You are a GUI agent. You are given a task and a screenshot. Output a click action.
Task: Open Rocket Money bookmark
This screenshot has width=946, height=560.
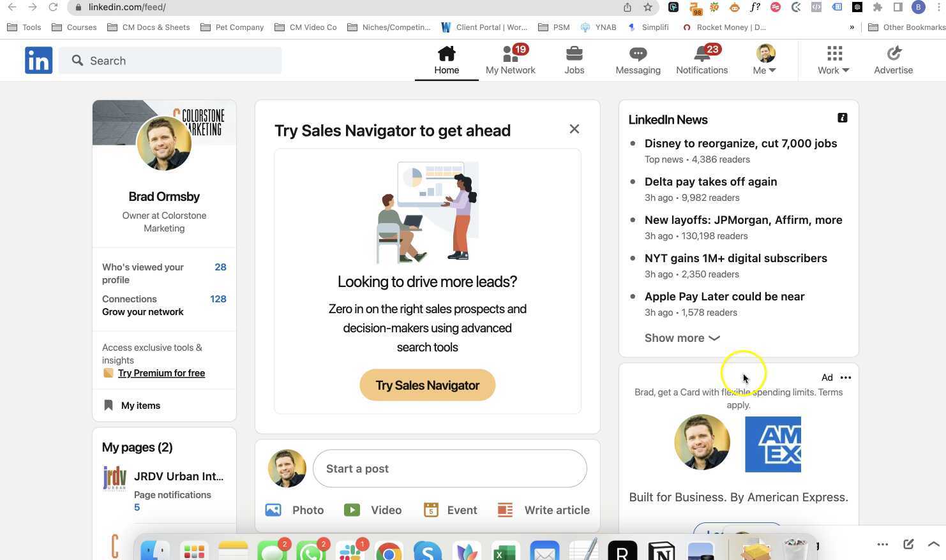coord(724,27)
